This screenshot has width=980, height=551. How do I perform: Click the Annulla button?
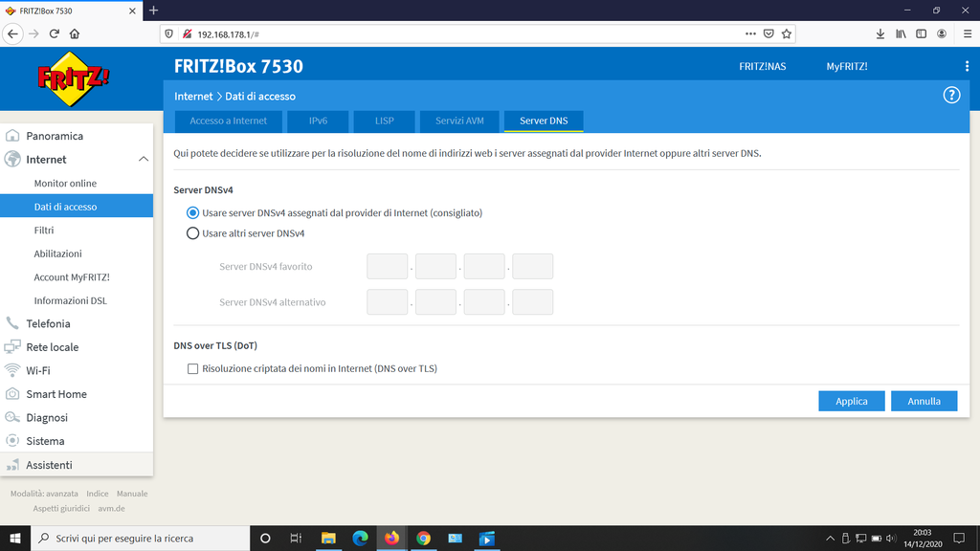[924, 401]
